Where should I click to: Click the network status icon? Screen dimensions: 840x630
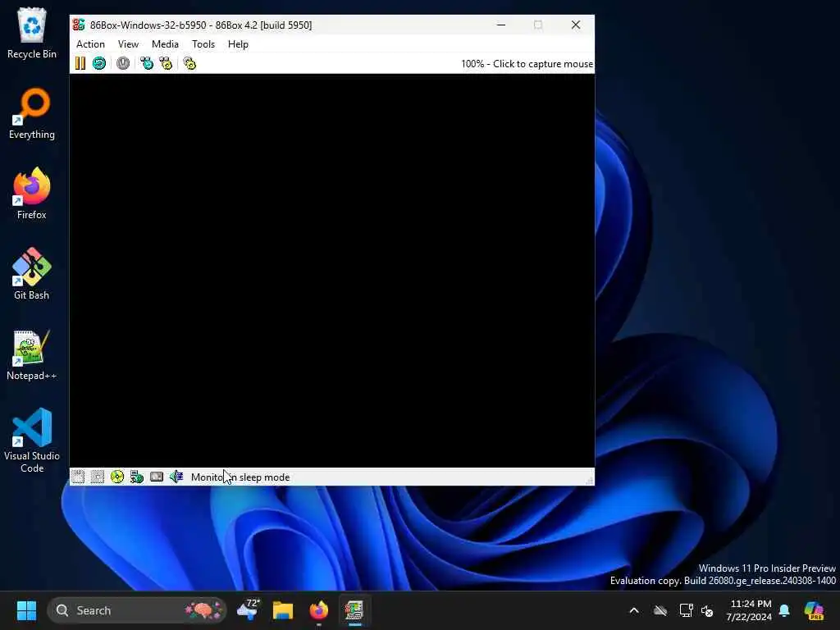coord(137,477)
